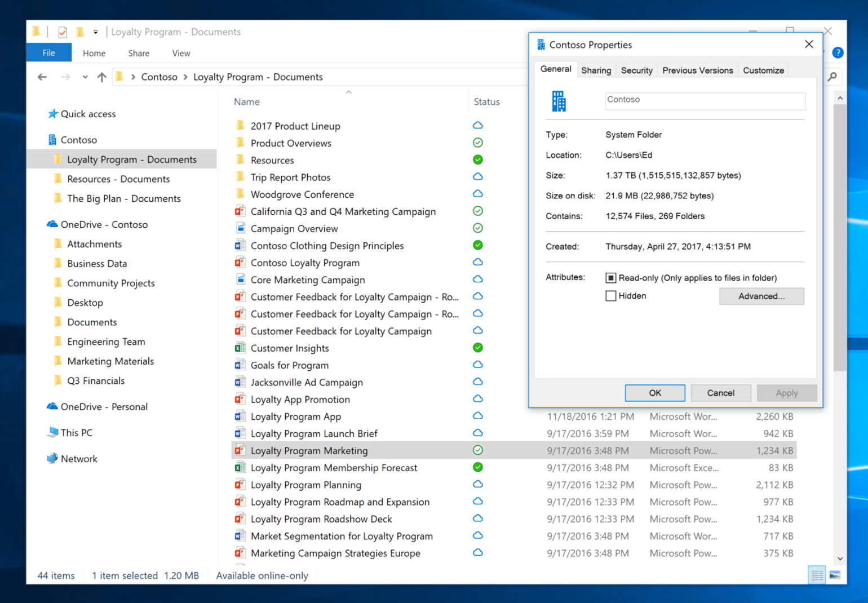Select Engineering Team folder in sidebar
This screenshot has width=868, height=603.
106,342
